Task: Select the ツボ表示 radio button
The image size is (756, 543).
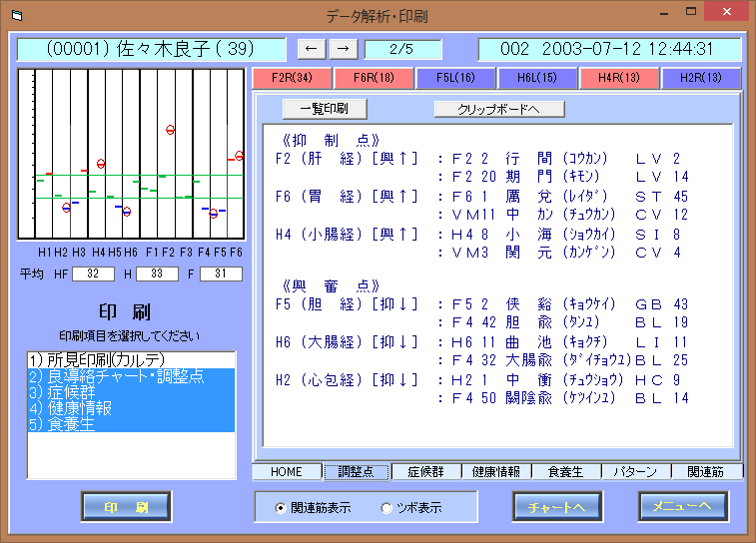Action: coord(387,508)
